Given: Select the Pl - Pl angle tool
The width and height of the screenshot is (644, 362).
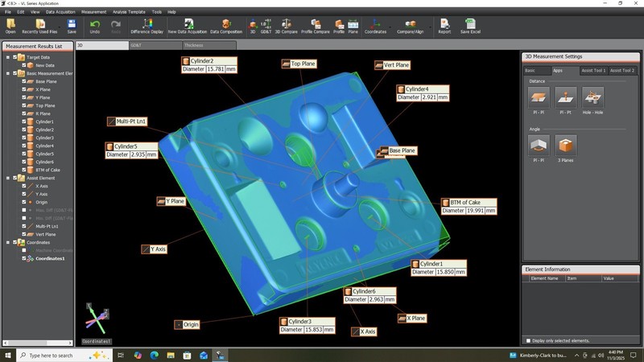Looking at the screenshot, I should [x=539, y=146].
